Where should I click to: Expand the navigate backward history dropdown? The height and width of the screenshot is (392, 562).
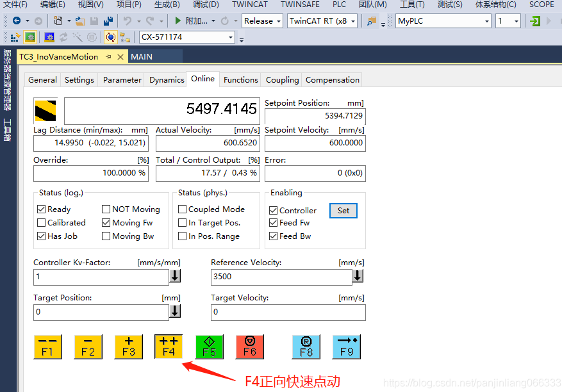[x=28, y=21]
